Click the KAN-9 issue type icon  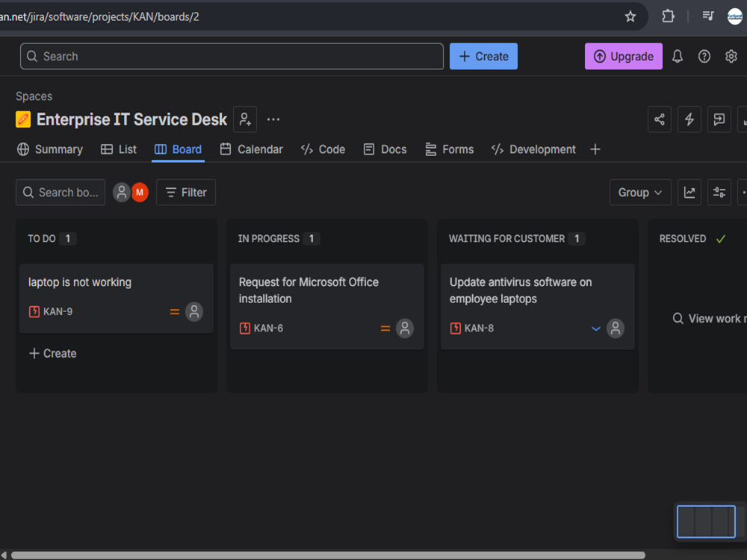[x=34, y=312]
